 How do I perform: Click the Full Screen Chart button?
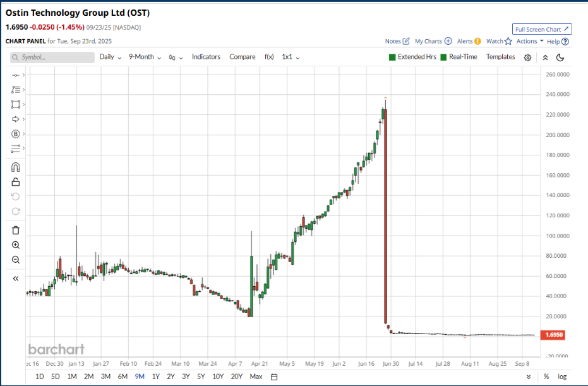click(541, 30)
